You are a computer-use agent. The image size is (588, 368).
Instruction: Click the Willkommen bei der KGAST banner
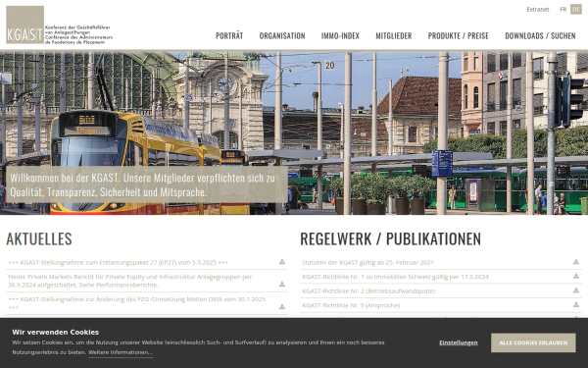tap(147, 184)
